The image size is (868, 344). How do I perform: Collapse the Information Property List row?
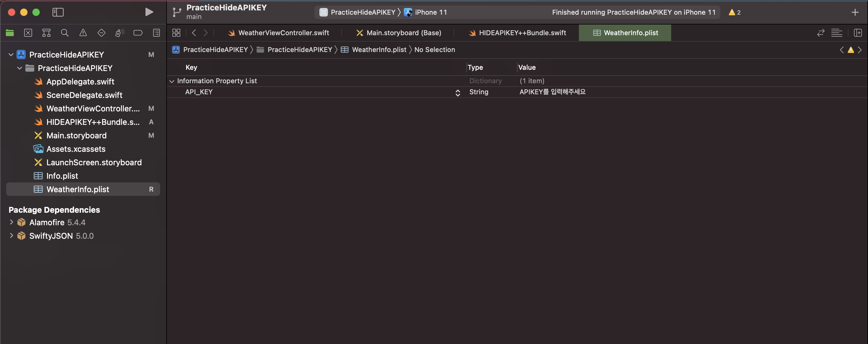coord(172,81)
